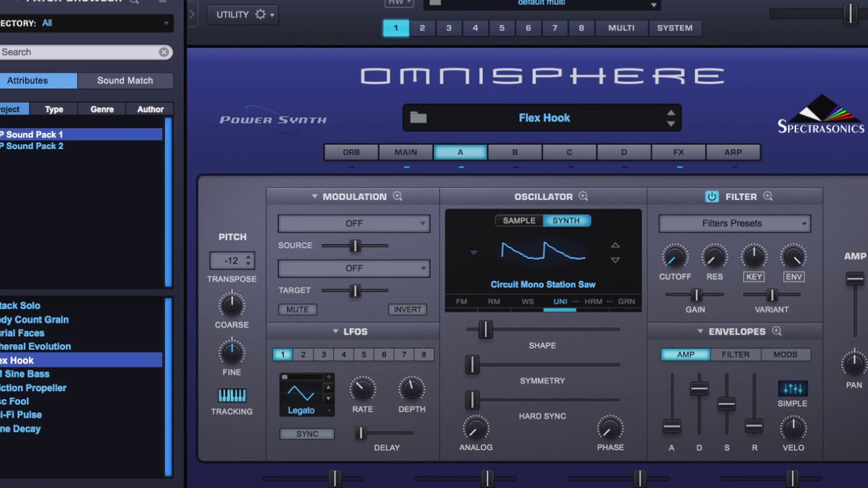Show the Filter envelope tab

(x=736, y=354)
